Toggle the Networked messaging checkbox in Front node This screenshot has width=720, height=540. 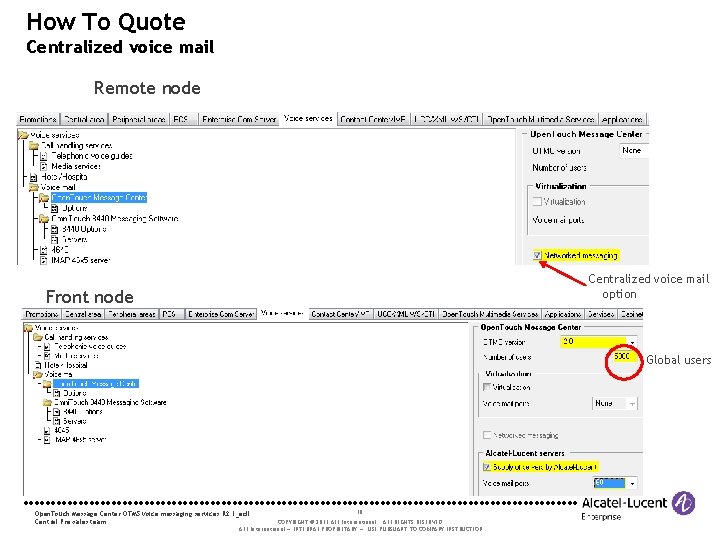[x=487, y=435]
